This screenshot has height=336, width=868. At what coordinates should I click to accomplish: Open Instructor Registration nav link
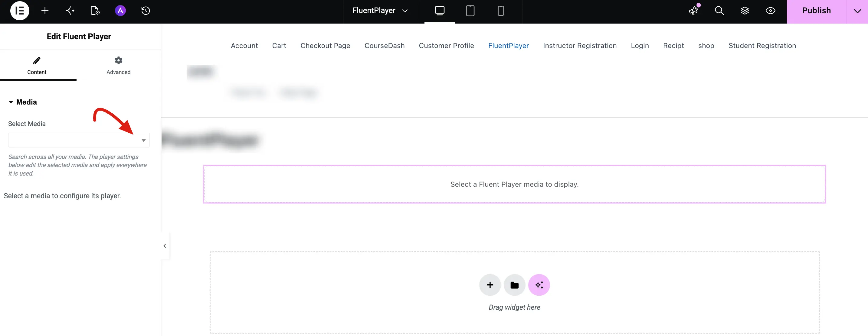point(580,45)
